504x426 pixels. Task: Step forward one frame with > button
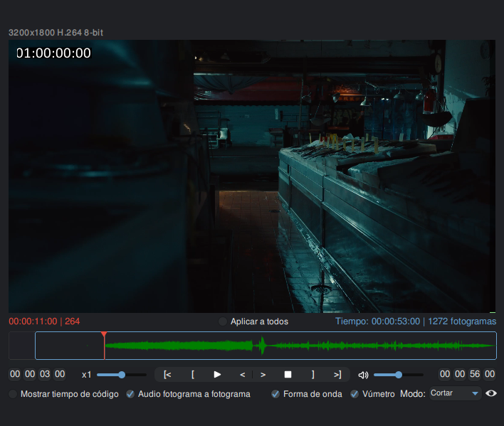(x=263, y=375)
